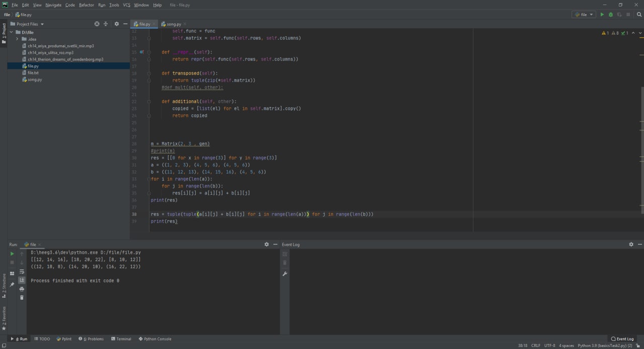This screenshot has width=644, height=349.
Task: Open Event Log settings wrench icon
Action: [285, 274]
